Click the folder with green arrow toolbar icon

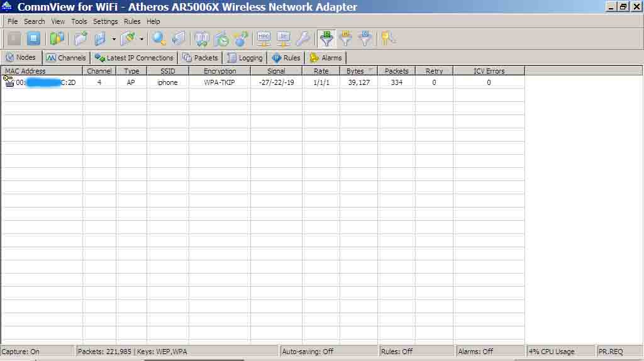(80, 38)
